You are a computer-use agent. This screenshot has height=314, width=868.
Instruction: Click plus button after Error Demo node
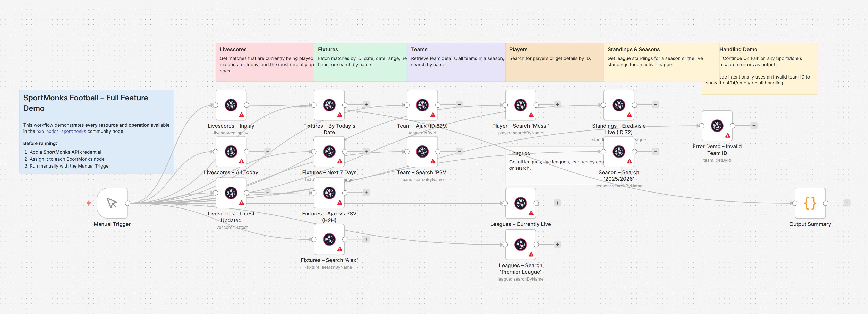point(754,126)
